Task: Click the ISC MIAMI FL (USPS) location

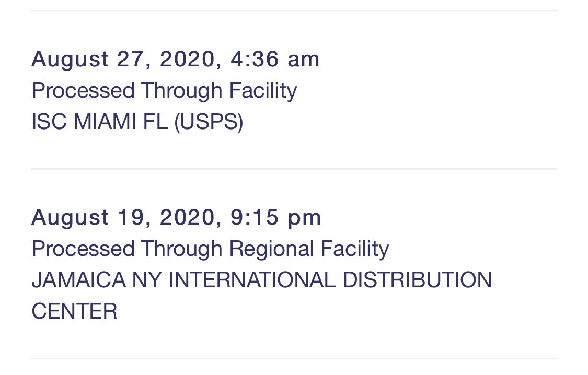Action: [x=137, y=122]
